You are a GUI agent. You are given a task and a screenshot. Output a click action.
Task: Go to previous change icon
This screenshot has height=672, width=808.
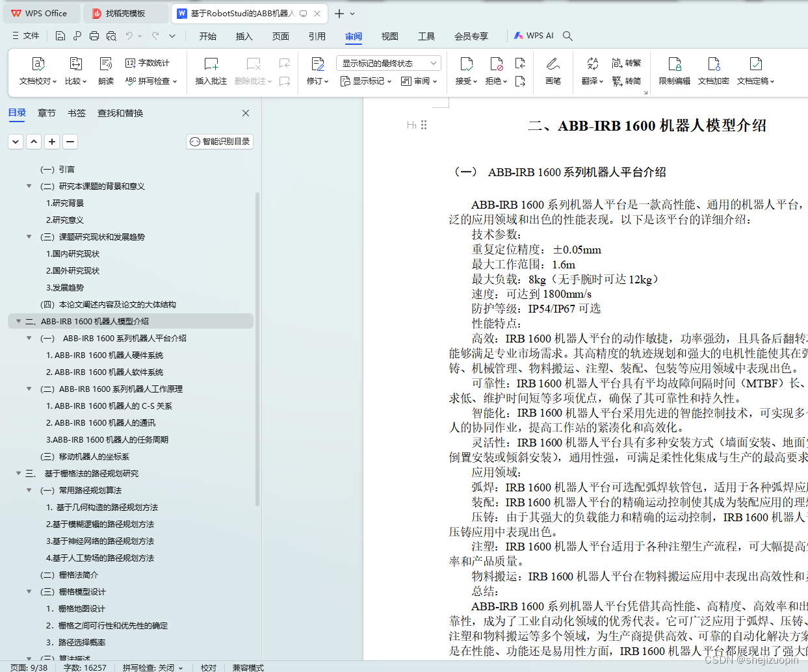pos(520,63)
